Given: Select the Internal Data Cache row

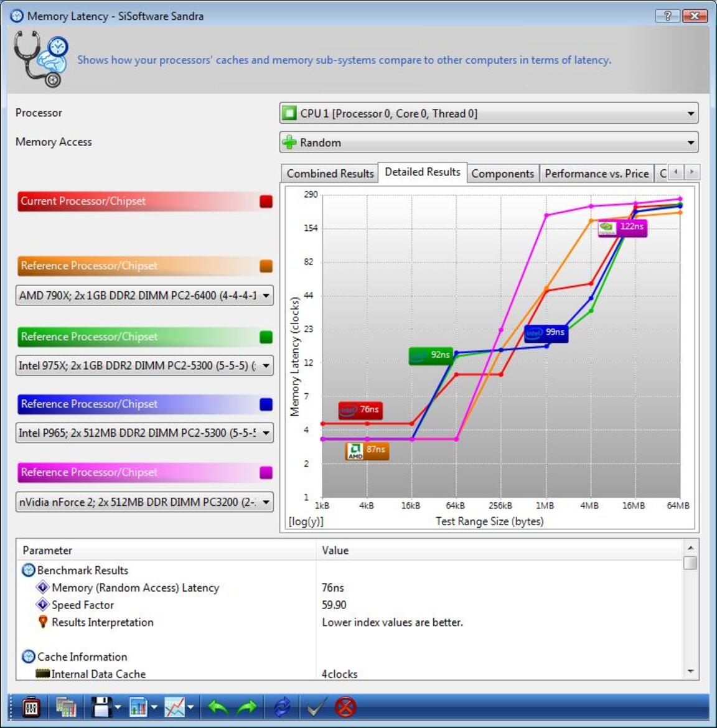Looking at the screenshot, I should pyautogui.click(x=349, y=673).
